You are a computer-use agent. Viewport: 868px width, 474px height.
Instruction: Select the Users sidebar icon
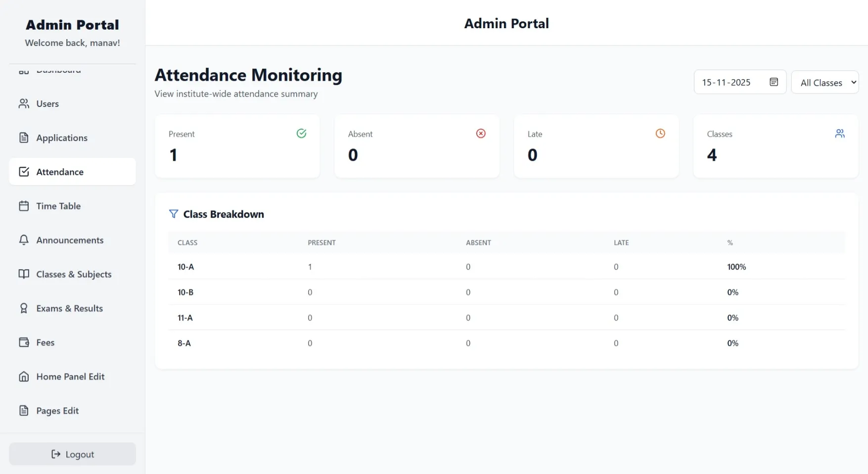click(x=24, y=104)
